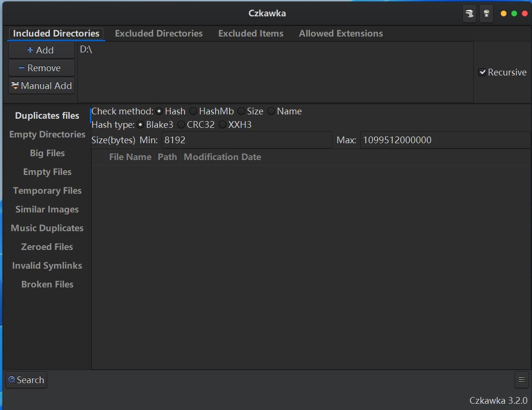Sort results by Modification Date column

(222, 157)
